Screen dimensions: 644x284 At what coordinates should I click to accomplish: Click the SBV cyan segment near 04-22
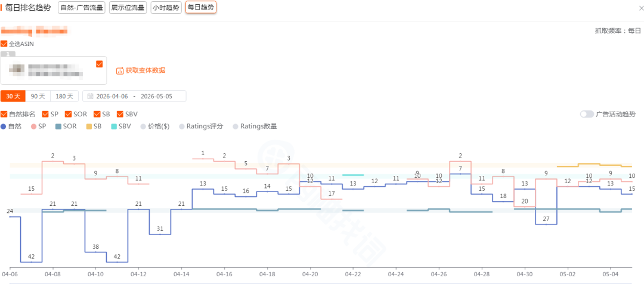(x=353, y=175)
